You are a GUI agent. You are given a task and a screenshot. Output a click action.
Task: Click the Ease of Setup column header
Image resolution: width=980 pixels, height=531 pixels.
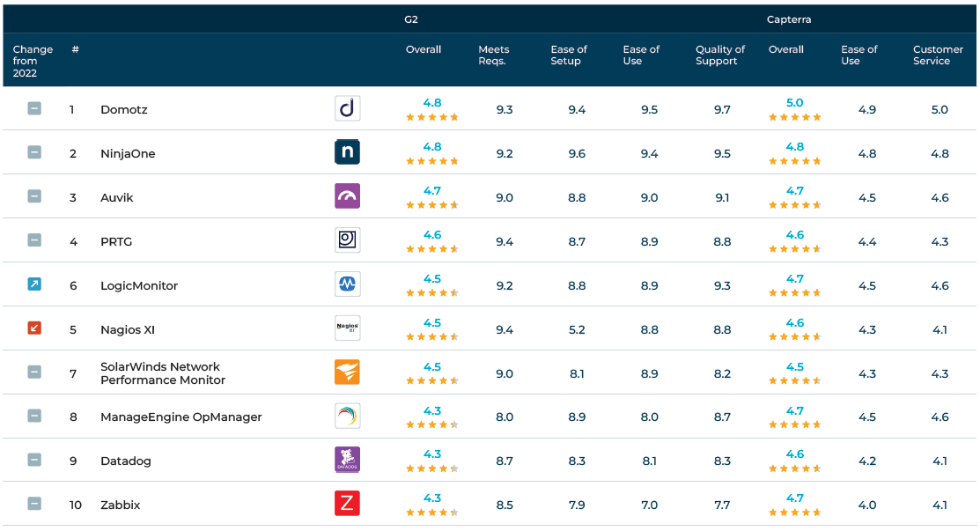569,55
